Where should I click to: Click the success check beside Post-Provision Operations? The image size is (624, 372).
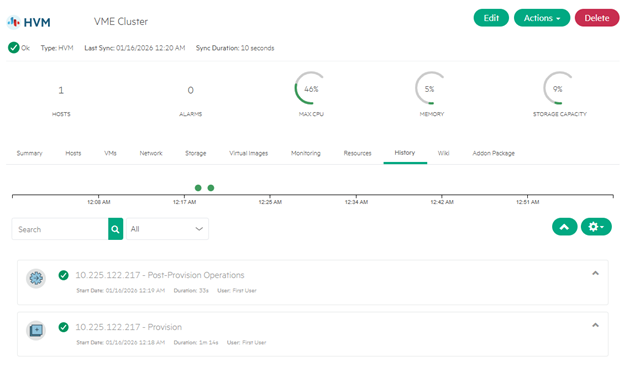pos(63,275)
